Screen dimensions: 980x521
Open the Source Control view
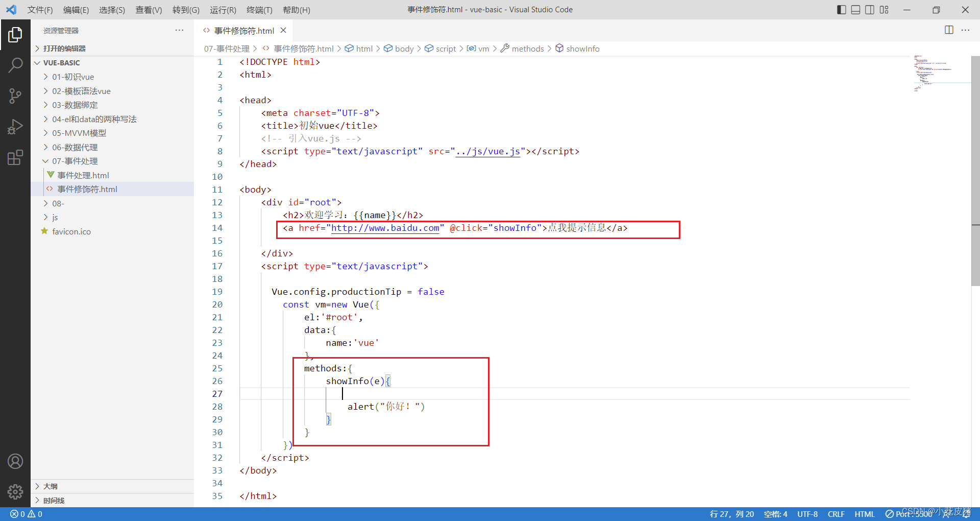(x=15, y=96)
